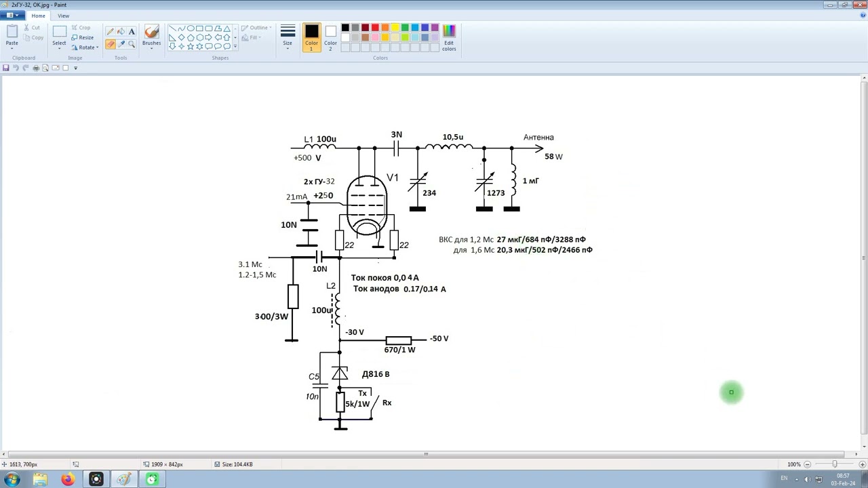Click Print in Quick Access Toolbar
This screenshot has width=868, height=488.
36,68
